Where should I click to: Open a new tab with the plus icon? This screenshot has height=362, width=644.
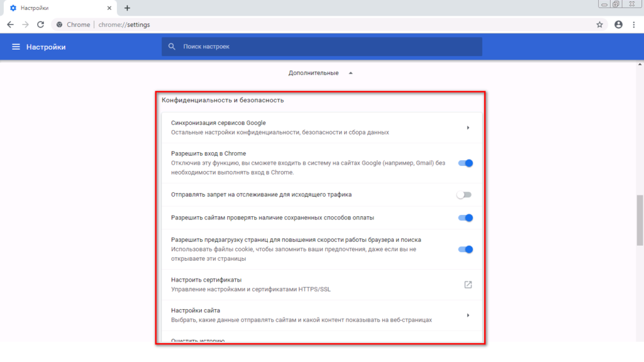coord(127,8)
